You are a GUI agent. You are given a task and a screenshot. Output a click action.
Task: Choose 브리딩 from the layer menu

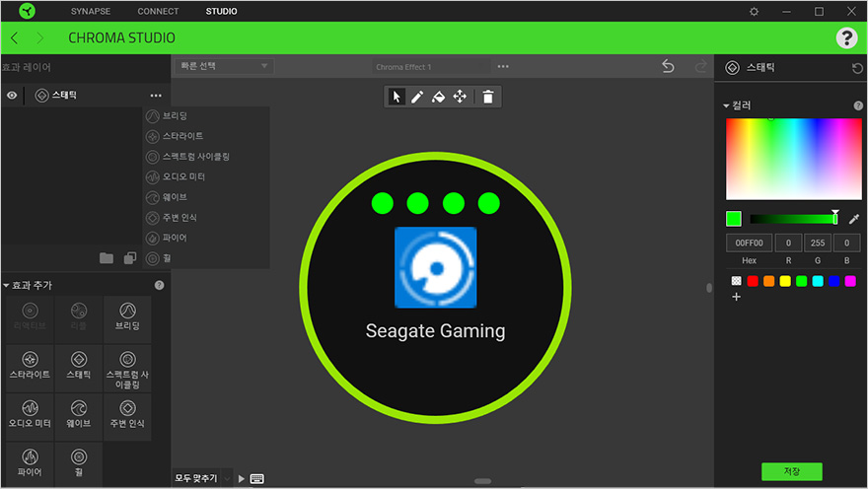pyautogui.click(x=206, y=116)
